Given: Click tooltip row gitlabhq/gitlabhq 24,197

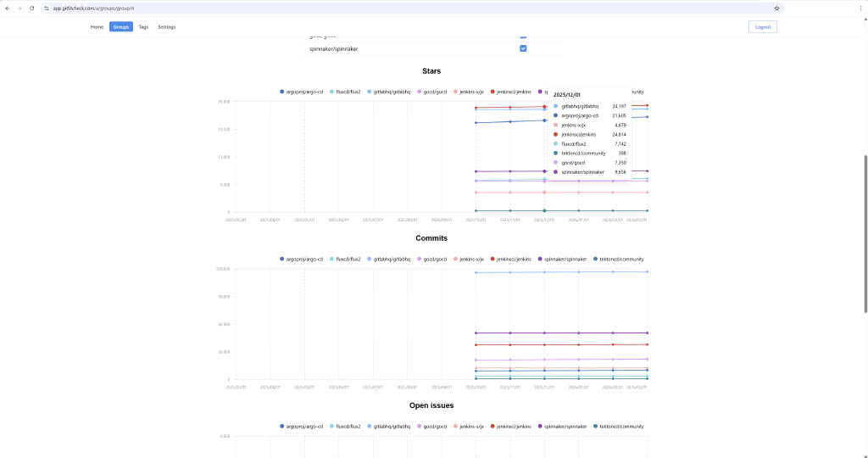Looking at the screenshot, I should click(590, 106).
